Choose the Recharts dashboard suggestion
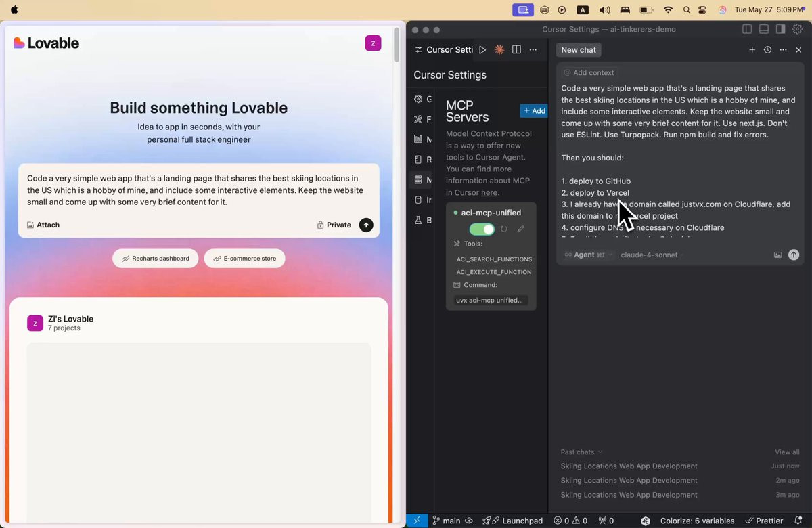Viewport: 812px width, 528px height. [x=156, y=259]
